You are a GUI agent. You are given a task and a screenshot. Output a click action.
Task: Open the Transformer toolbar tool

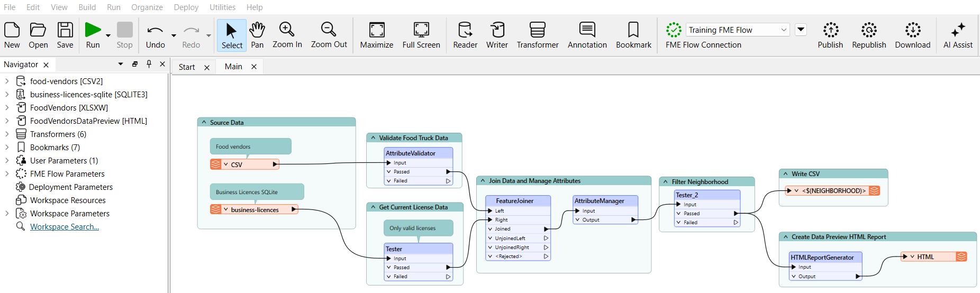click(x=537, y=35)
